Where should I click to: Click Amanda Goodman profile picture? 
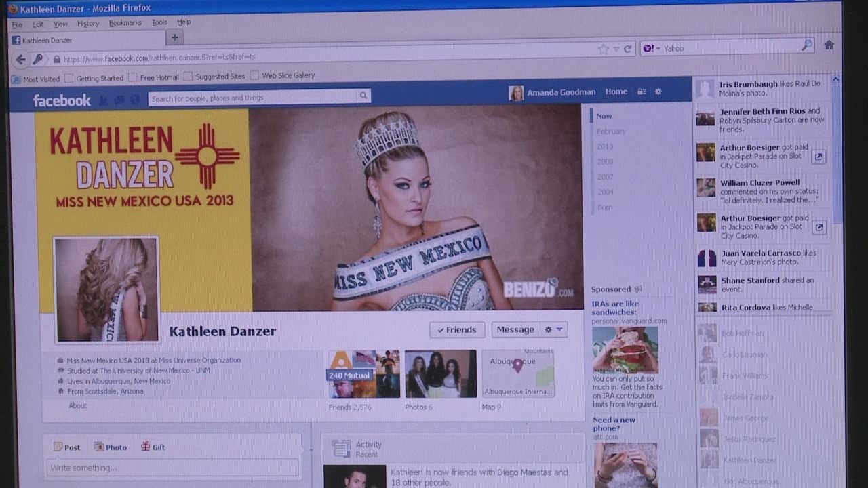pos(516,93)
